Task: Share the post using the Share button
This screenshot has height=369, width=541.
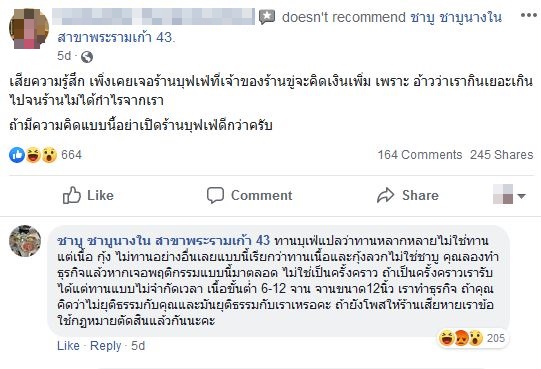Action: [x=408, y=195]
